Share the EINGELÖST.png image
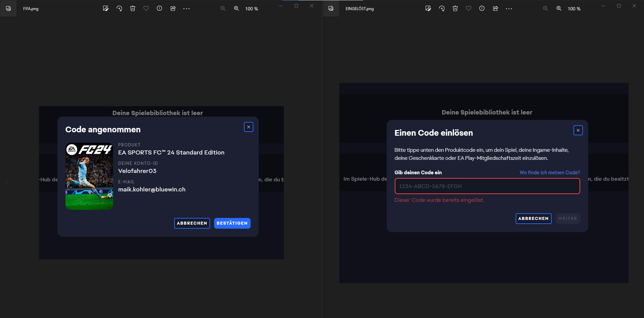 click(x=496, y=9)
